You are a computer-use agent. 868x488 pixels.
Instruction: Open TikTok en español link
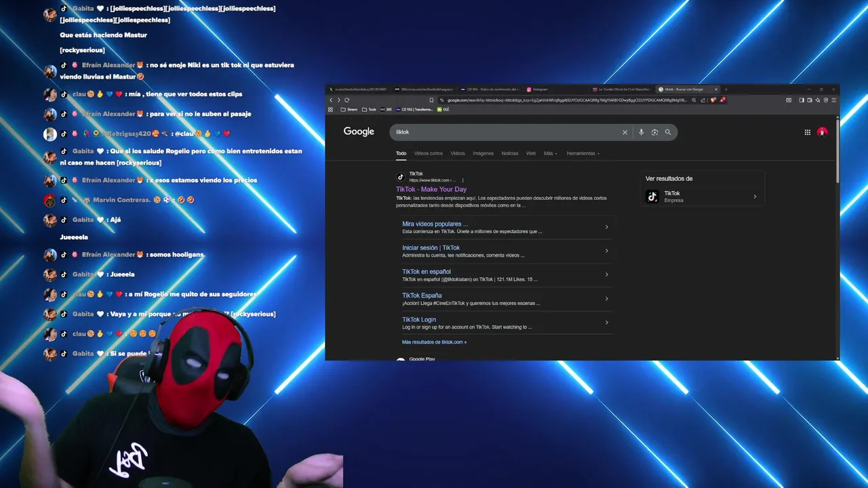pos(426,271)
